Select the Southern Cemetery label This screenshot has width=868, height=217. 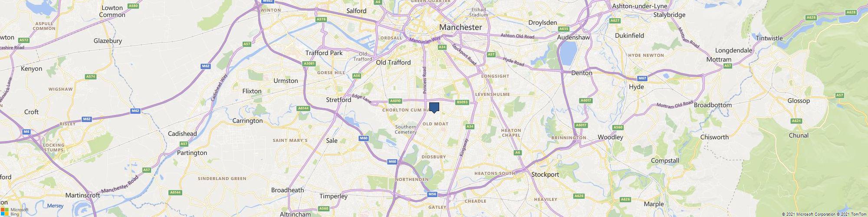pos(406,129)
